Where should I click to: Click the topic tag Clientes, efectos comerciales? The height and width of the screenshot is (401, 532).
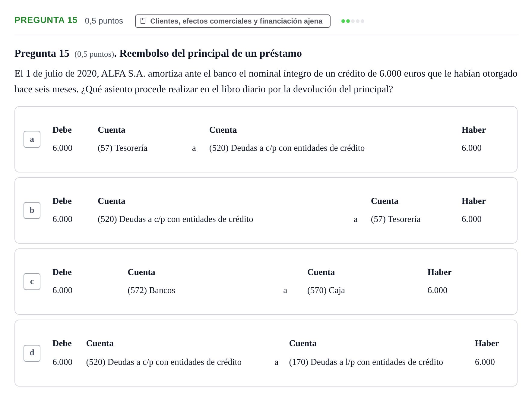tap(233, 21)
